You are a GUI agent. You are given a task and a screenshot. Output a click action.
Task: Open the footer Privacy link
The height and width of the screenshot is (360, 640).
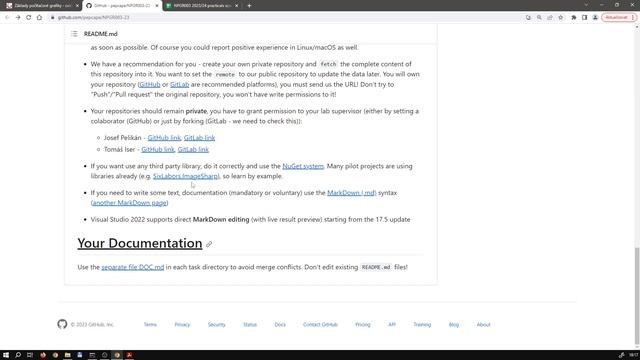point(182,324)
